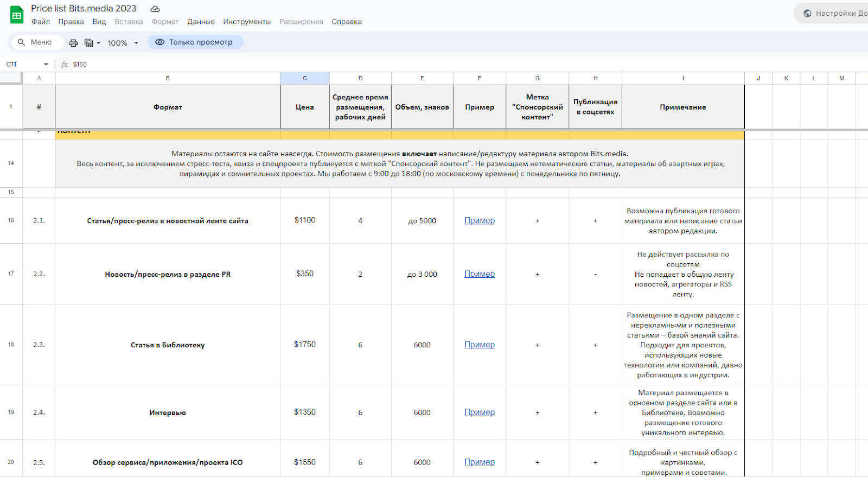Open the Пример link for Новость/пресс-релиз row
This screenshot has width=868, height=477.
(x=480, y=274)
